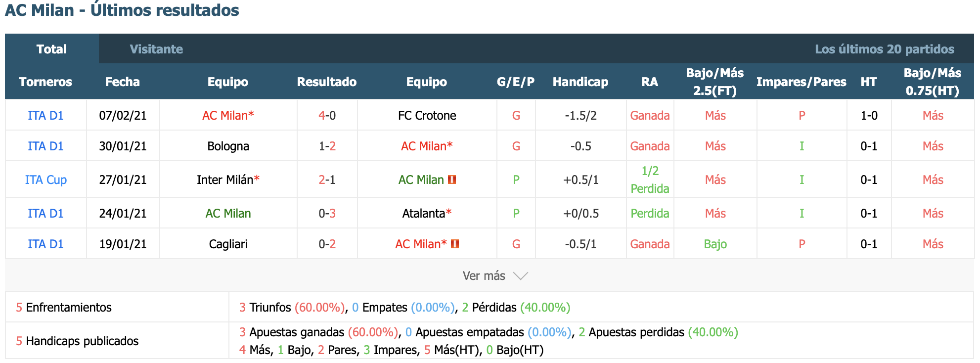Open ITA Cup tournament link

click(46, 180)
